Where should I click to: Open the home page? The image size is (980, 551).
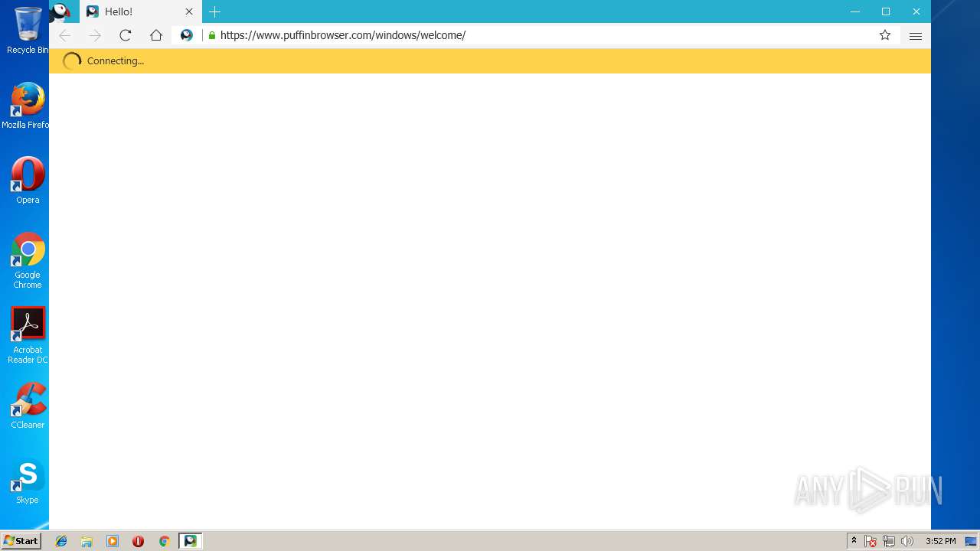point(156,35)
